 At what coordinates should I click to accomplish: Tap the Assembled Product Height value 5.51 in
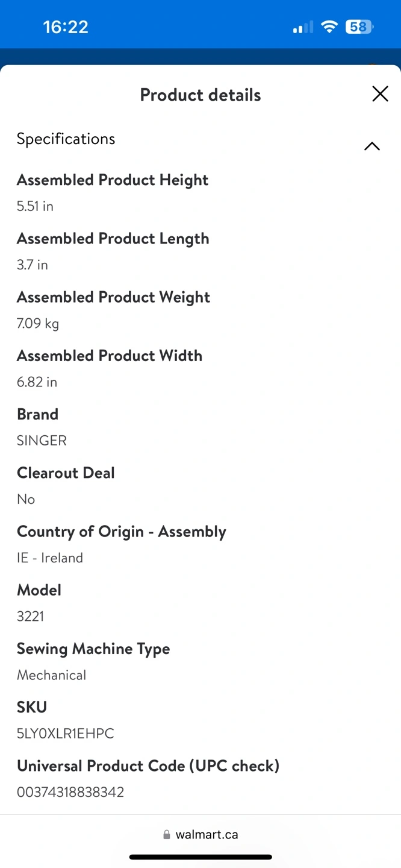35,206
